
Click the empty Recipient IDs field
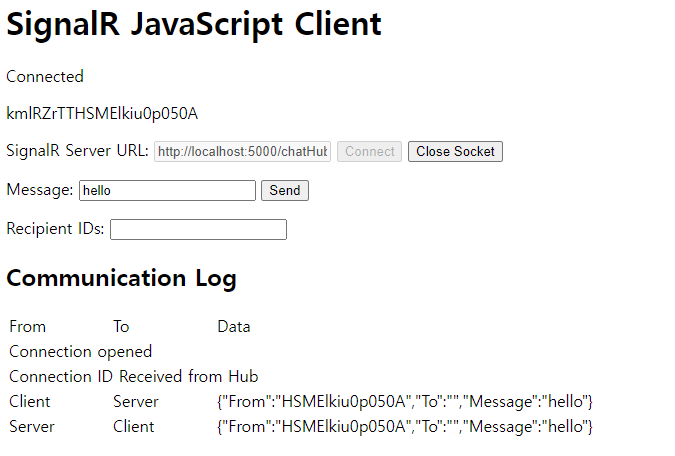(198, 230)
